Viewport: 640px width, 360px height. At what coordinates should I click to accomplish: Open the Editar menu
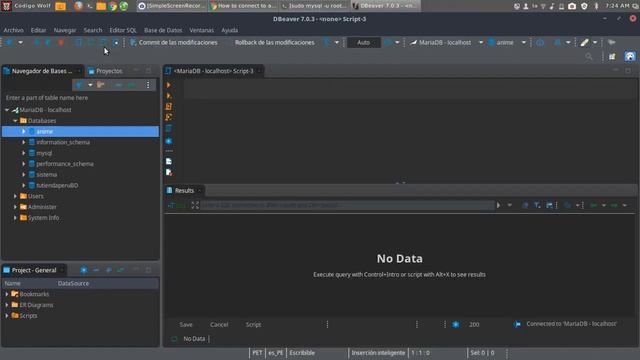(x=38, y=30)
